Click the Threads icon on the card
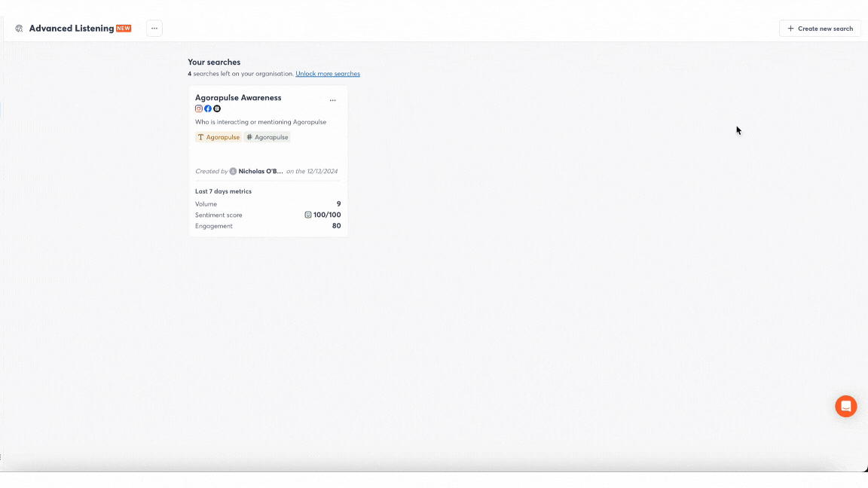 pyautogui.click(x=217, y=109)
